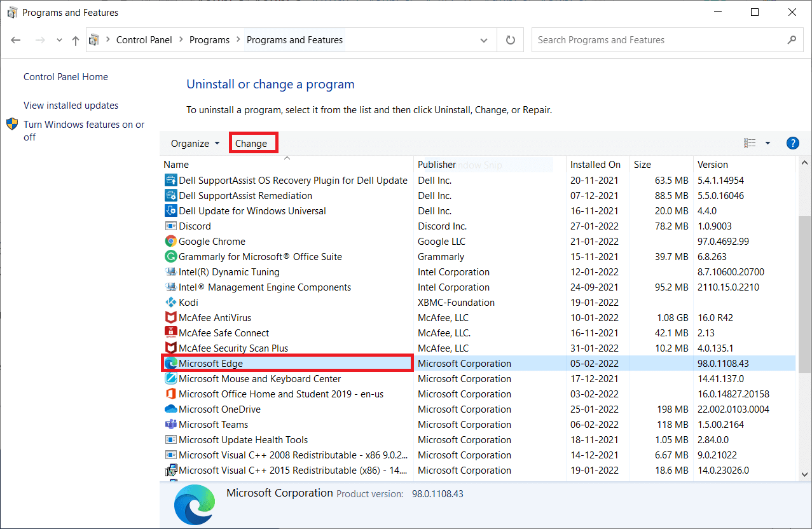Viewport: 812px width, 529px height.
Task: Open the Help question mark icon
Action: [x=792, y=143]
